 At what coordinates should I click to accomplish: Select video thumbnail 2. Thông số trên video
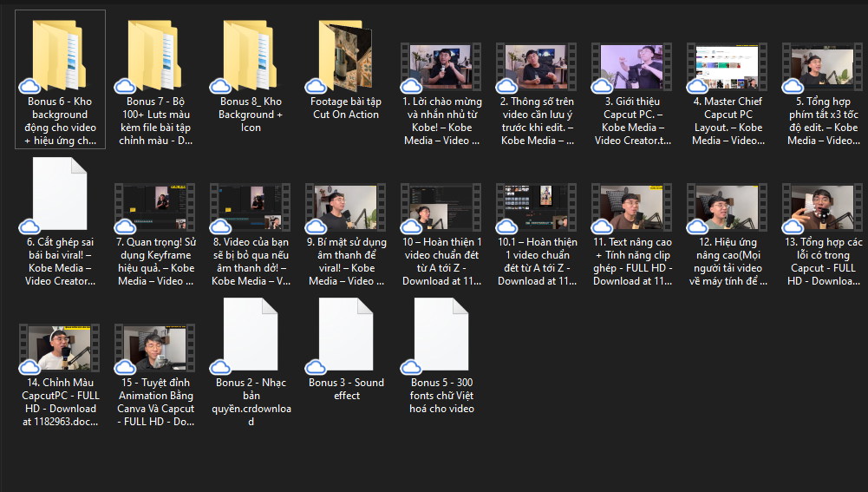[x=537, y=67]
